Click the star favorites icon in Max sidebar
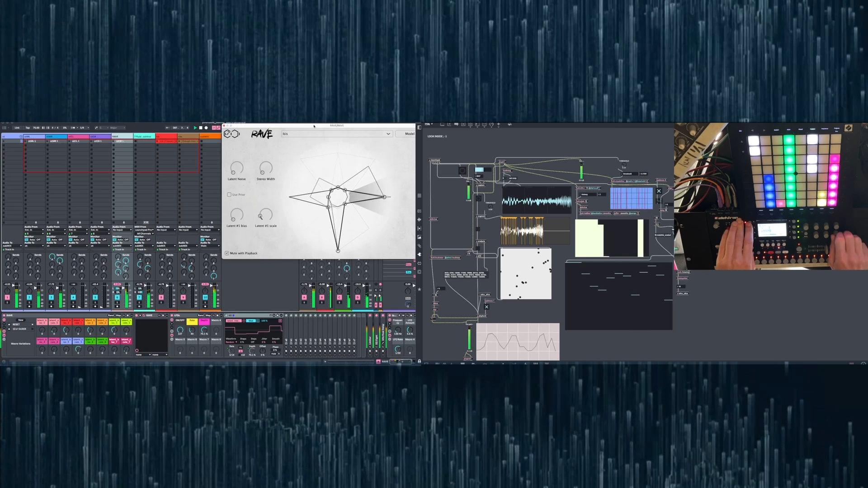The image size is (868, 488). [420, 289]
